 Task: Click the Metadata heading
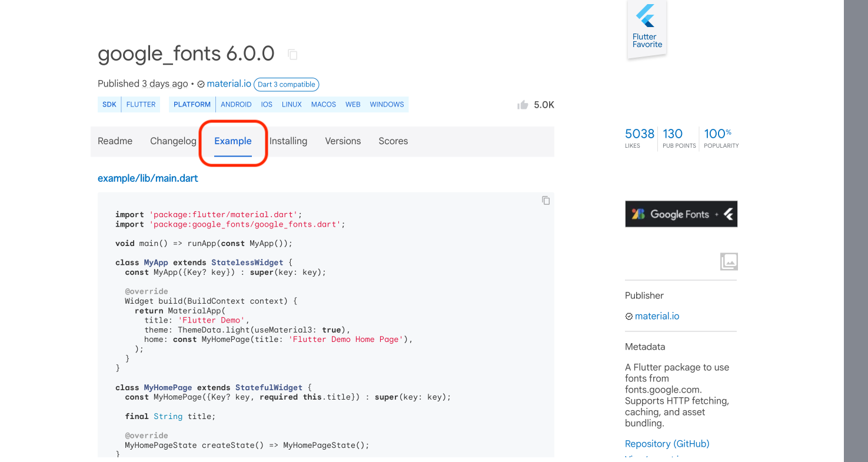(x=645, y=347)
